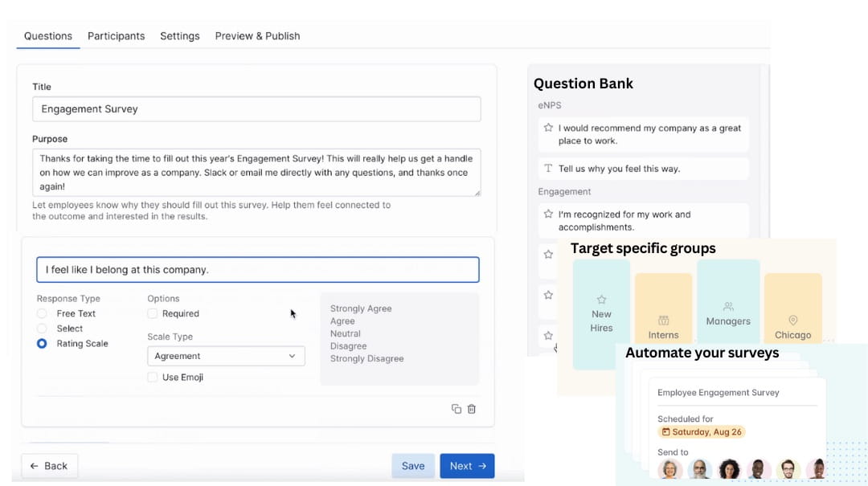
Task: Enable the Required checkbox
Action: tap(152, 313)
